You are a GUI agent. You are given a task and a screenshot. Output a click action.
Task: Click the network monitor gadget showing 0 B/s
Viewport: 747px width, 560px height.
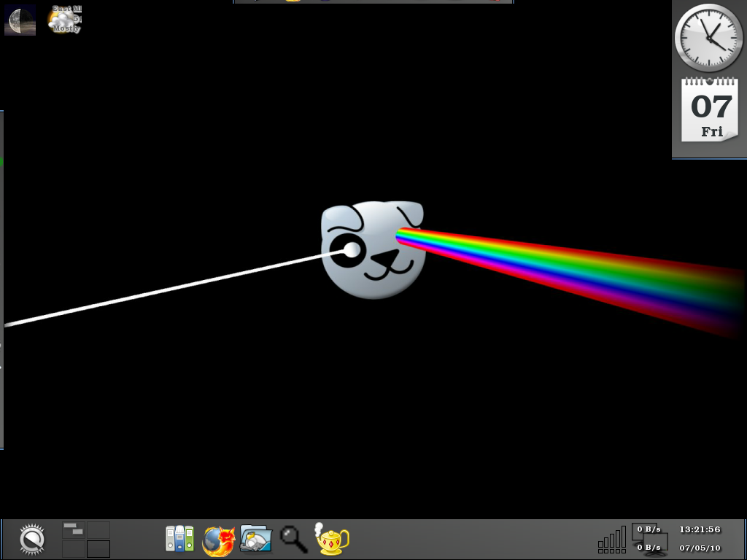click(x=650, y=539)
